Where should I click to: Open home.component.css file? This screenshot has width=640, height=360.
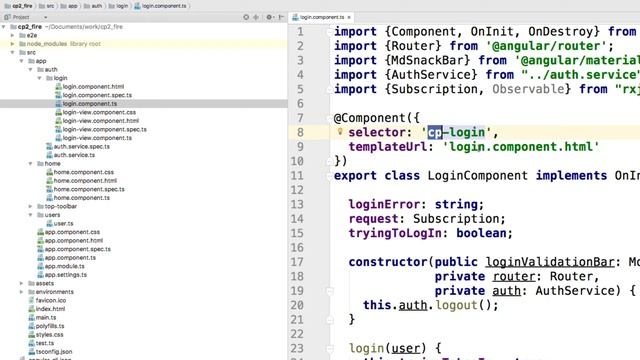80,172
